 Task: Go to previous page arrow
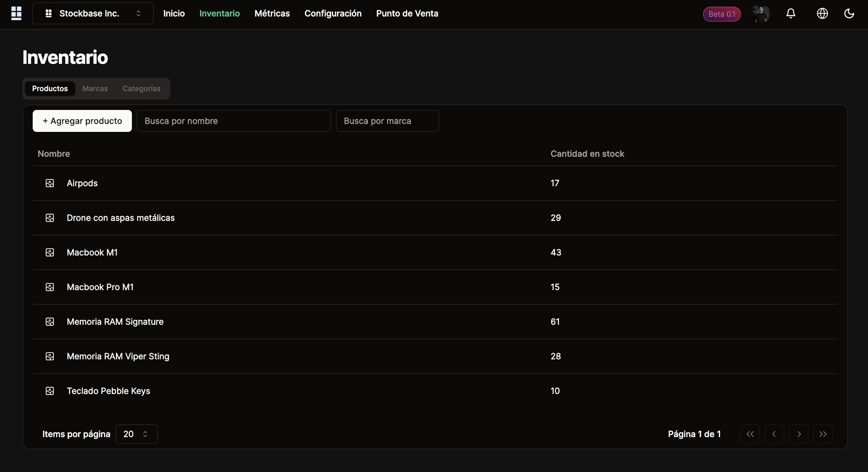click(x=774, y=434)
